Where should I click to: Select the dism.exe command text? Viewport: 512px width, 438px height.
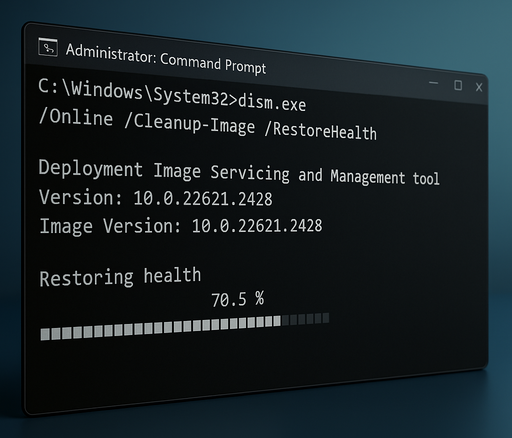pyautogui.click(x=272, y=103)
